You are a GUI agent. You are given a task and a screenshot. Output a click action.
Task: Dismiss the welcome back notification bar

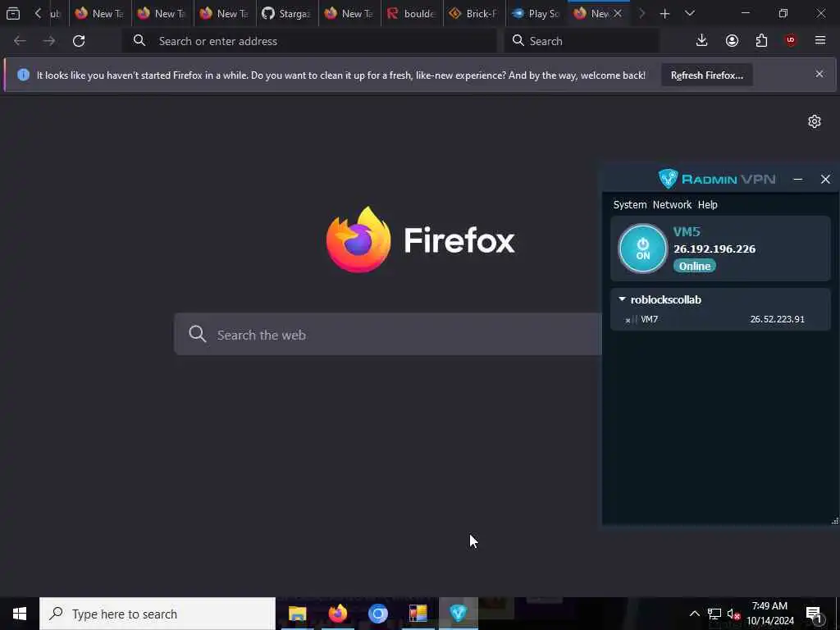click(819, 74)
